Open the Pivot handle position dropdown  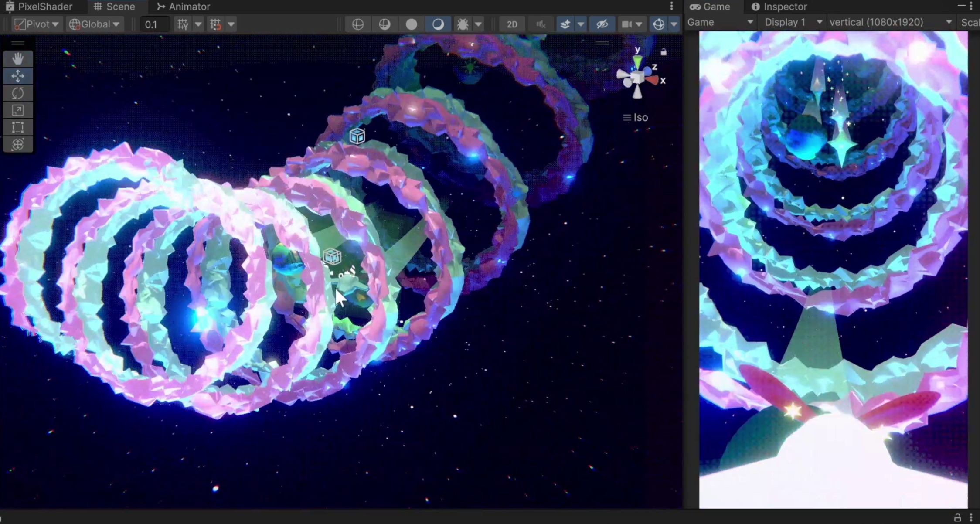point(37,24)
